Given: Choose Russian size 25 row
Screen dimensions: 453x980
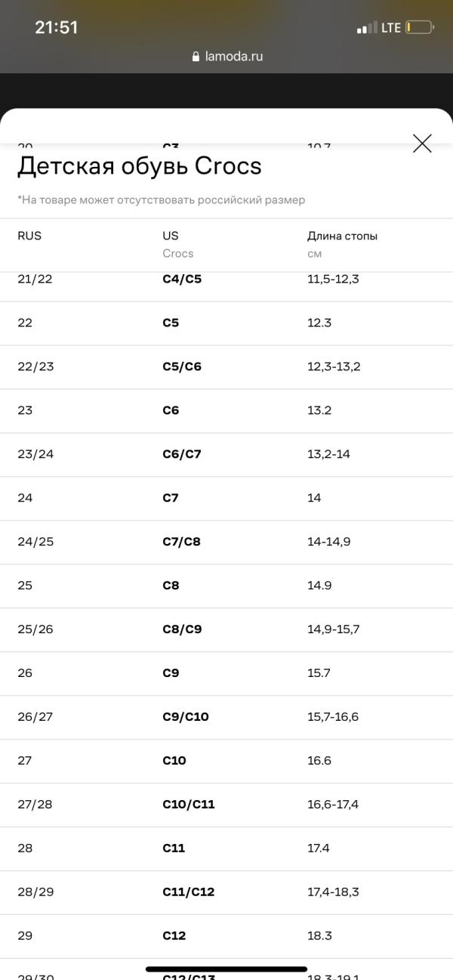Looking at the screenshot, I should pyautogui.click(x=226, y=586).
